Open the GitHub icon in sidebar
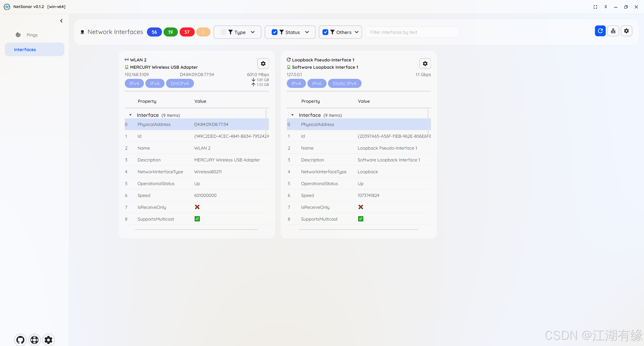The height and width of the screenshot is (346, 644). [x=20, y=340]
